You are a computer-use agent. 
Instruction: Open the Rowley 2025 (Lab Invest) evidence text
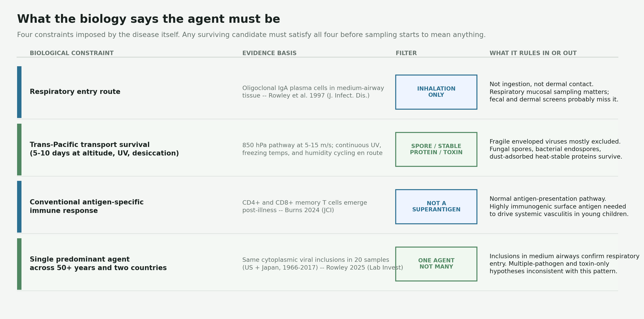click(323, 264)
